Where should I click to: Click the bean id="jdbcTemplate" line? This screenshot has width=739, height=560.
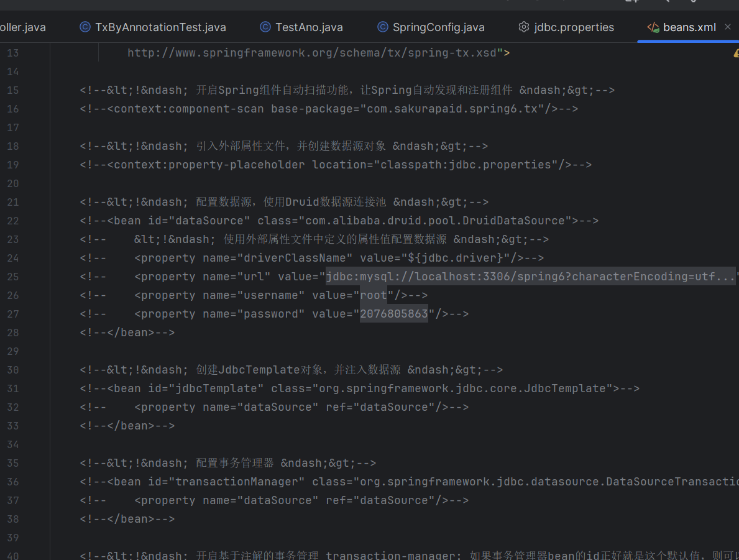360,389
